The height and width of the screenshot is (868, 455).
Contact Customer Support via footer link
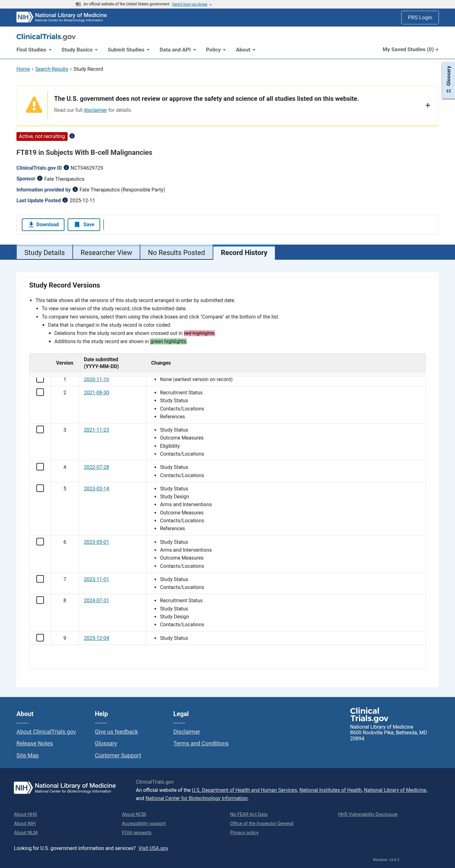tap(118, 756)
